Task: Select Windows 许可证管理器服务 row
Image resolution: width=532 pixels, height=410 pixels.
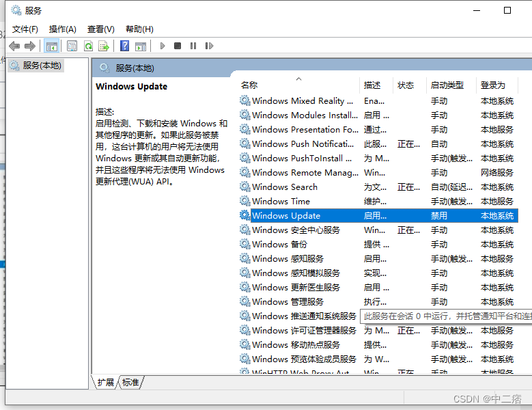Action: 378,331
